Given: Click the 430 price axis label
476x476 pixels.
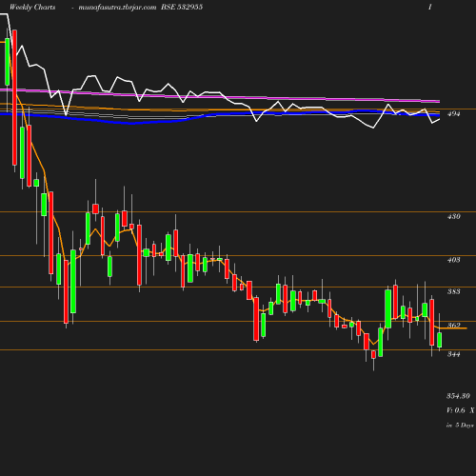Looking at the screenshot, I should pos(453,216).
